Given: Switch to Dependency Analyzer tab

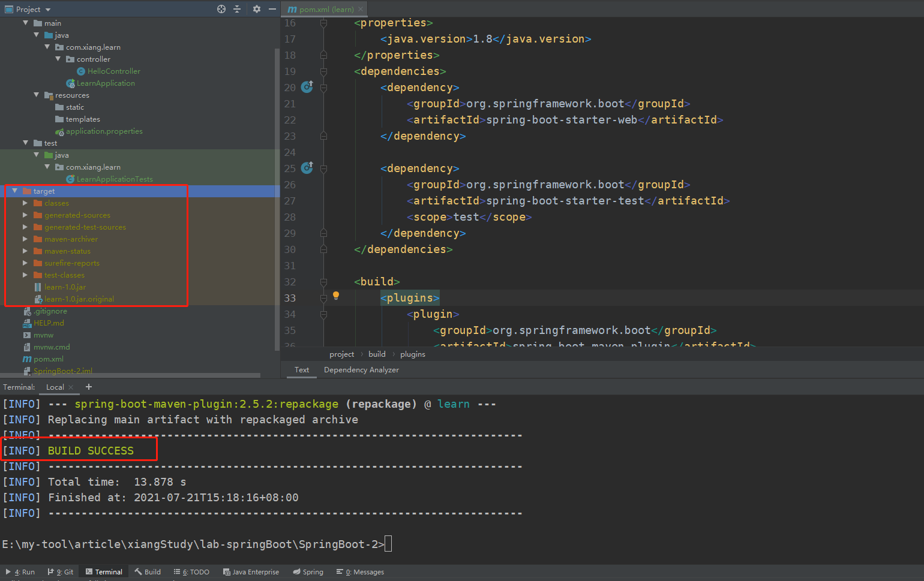Looking at the screenshot, I should tap(361, 370).
